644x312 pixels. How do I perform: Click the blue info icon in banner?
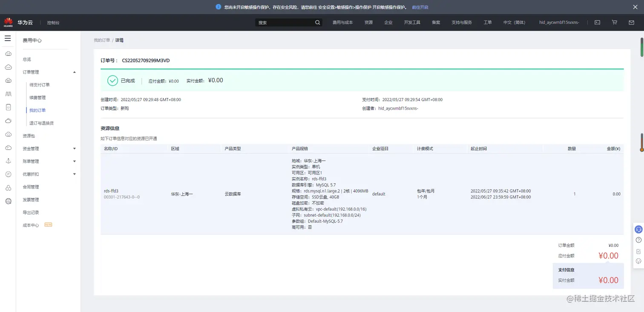pyautogui.click(x=218, y=7)
